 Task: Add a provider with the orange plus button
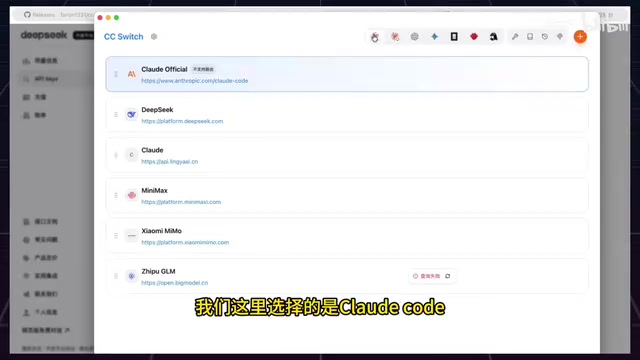pyautogui.click(x=580, y=37)
